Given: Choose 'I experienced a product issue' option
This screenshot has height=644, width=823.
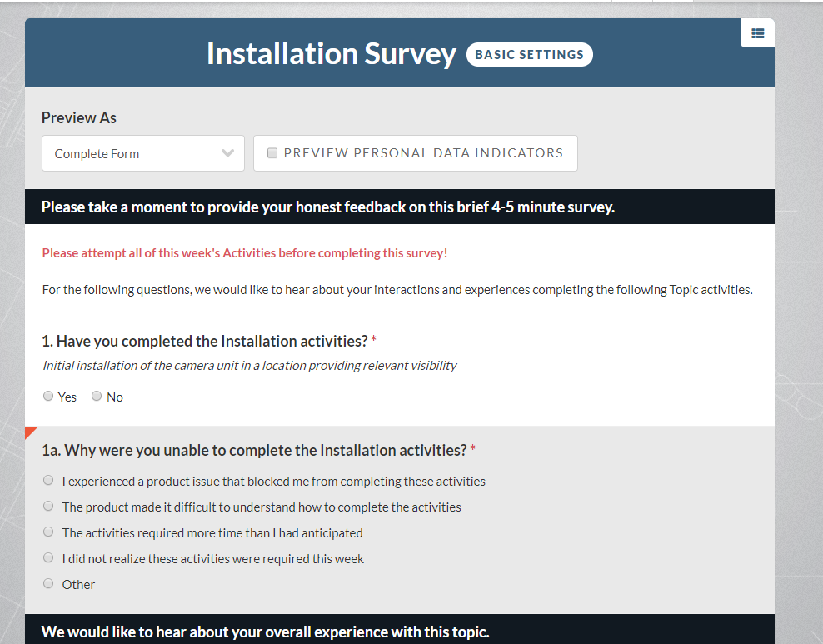Looking at the screenshot, I should [48, 480].
